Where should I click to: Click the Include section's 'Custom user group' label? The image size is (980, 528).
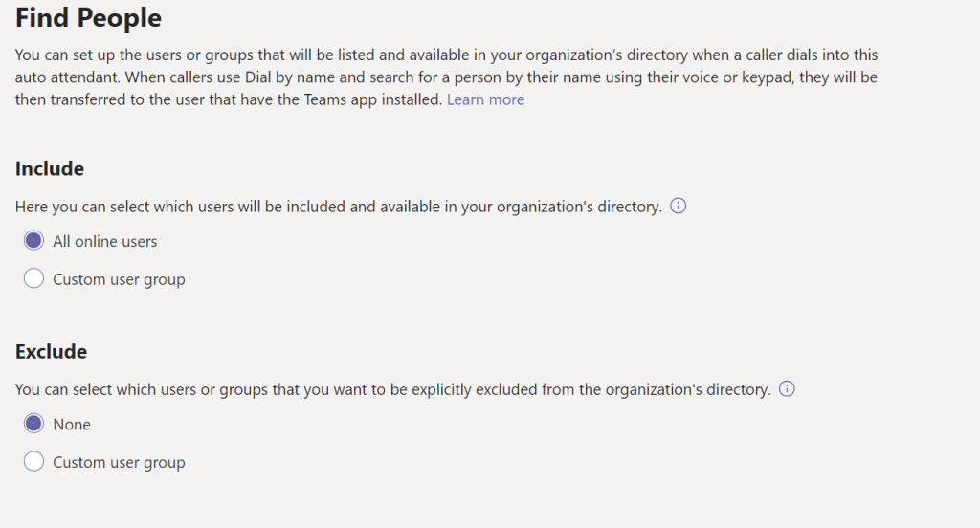click(x=119, y=279)
